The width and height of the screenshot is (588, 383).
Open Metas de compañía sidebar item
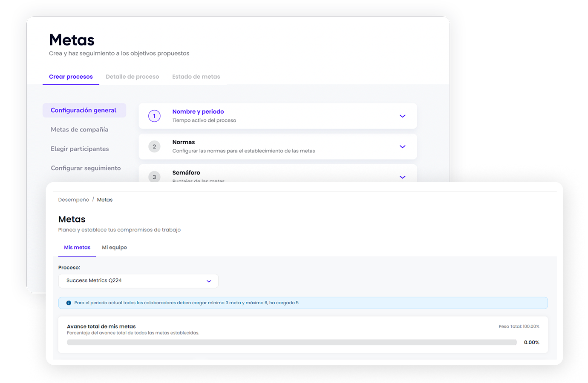(x=79, y=129)
